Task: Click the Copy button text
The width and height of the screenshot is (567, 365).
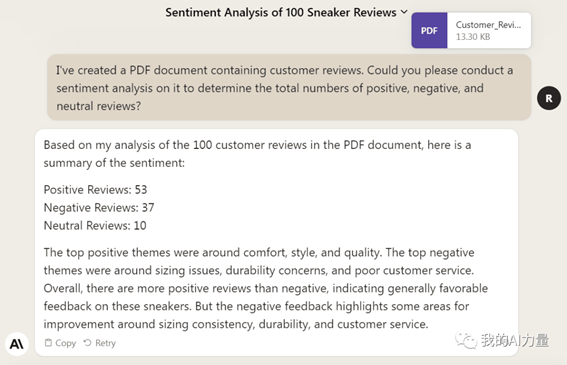Action: pyautogui.click(x=65, y=343)
